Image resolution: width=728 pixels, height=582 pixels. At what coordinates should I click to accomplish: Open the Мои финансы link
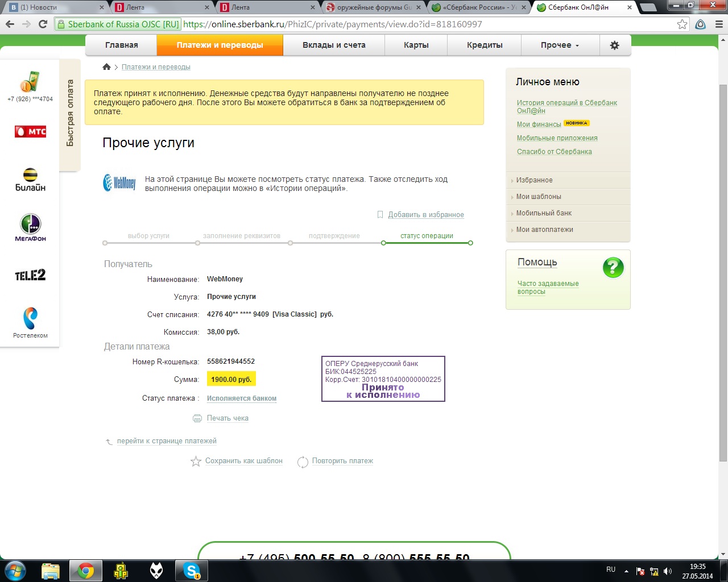click(539, 124)
